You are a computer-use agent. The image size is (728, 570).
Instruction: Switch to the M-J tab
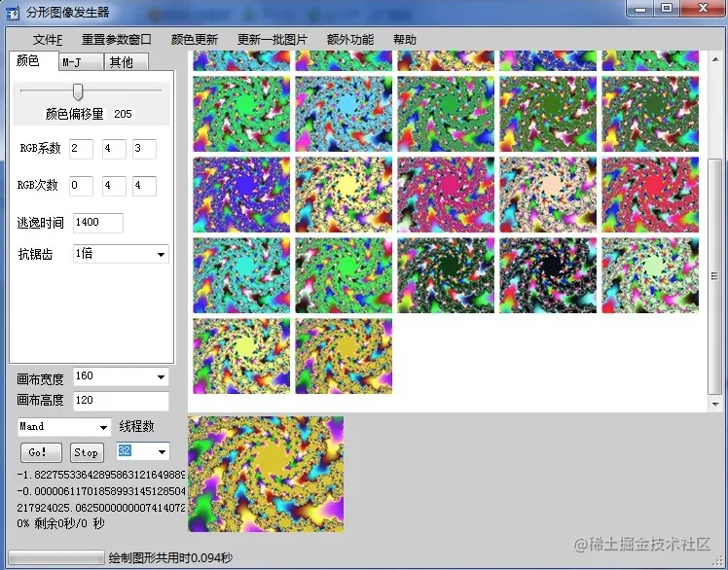coord(81,62)
